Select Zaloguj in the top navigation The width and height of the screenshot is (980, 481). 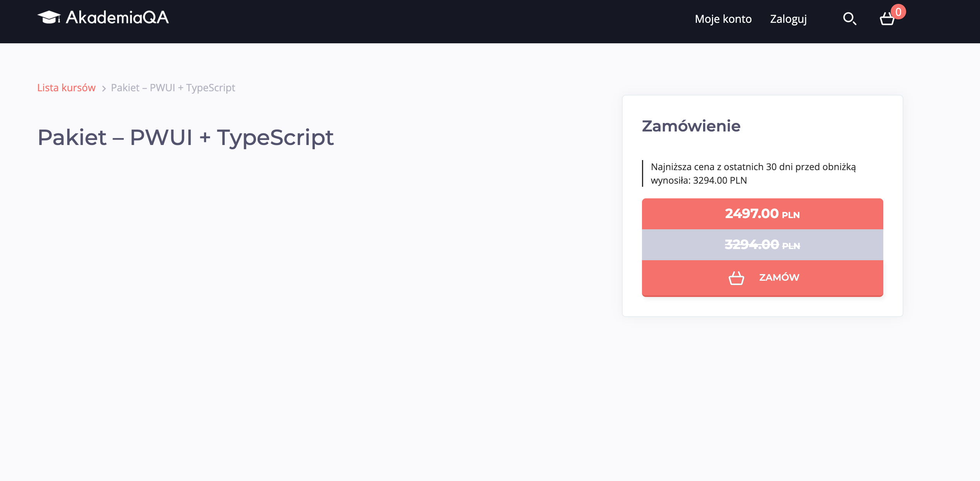(x=788, y=19)
